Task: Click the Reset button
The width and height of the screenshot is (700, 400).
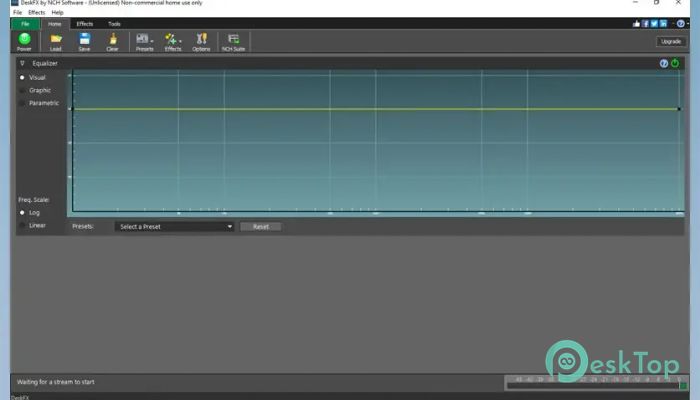Action: point(261,227)
